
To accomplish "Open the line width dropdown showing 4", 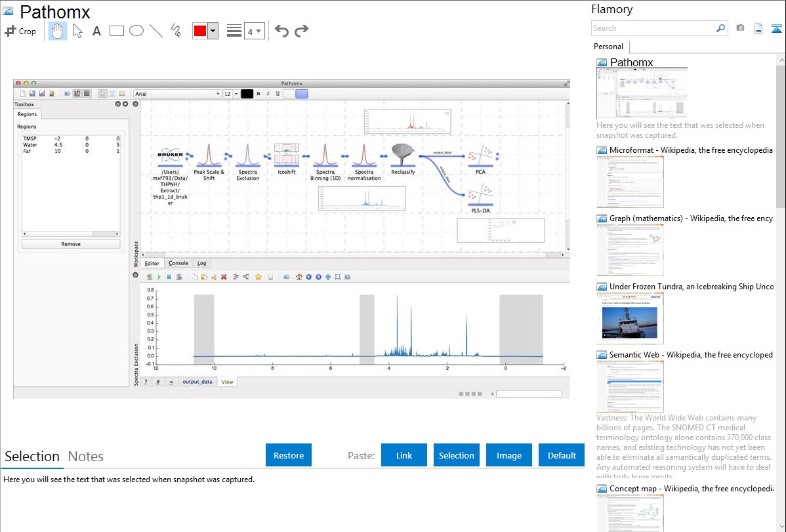I will (254, 31).
